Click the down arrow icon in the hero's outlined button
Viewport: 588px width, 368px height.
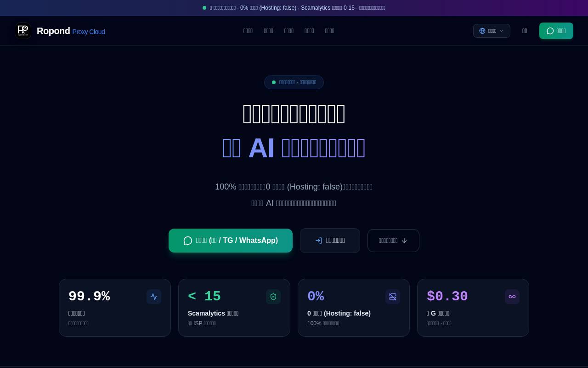pyautogui.click(x=404, y=241)
